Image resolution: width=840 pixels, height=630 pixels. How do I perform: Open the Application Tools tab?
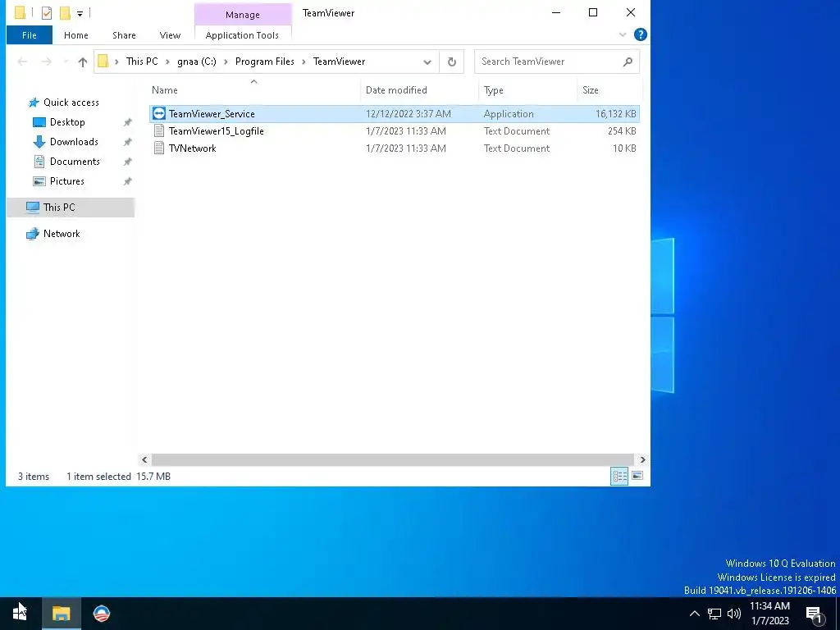tap(242, 35)
